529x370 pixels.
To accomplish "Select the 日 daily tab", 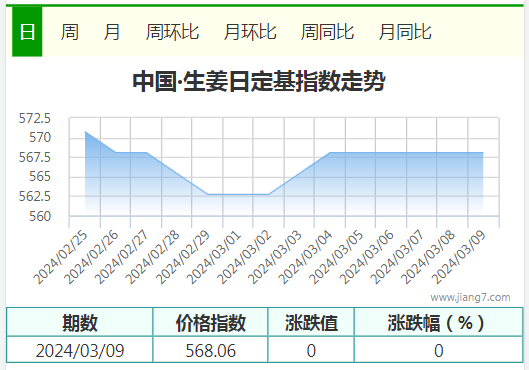I will coord(27,32).
